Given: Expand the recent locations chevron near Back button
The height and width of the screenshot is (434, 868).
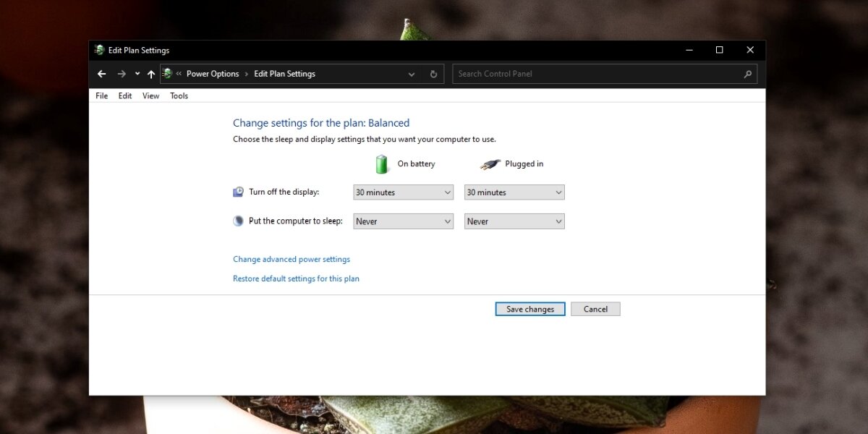Looking at the screenshot, I should point(137,73).
